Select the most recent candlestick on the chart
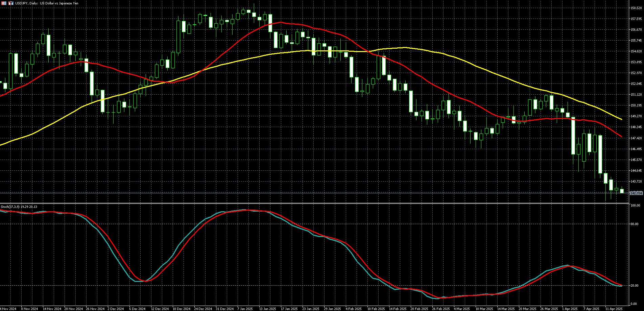This screenshot has width=644, height=311. click(x=622, y=191)
